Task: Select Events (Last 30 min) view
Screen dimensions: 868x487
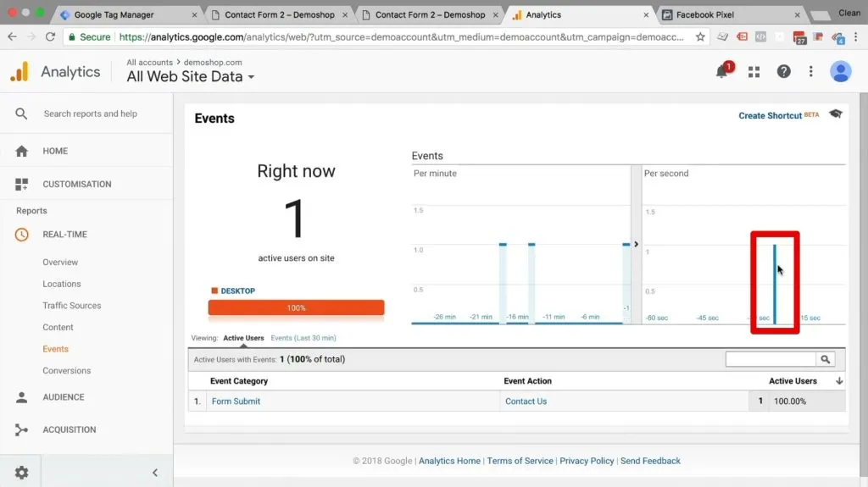Action: [x=303, y=338]
